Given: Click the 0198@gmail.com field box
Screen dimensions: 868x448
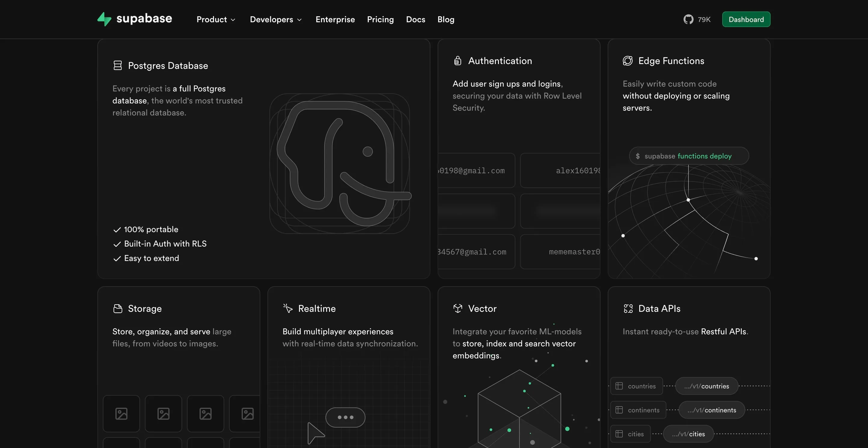Looking at the screenshot, I should [x=476, y=170].
